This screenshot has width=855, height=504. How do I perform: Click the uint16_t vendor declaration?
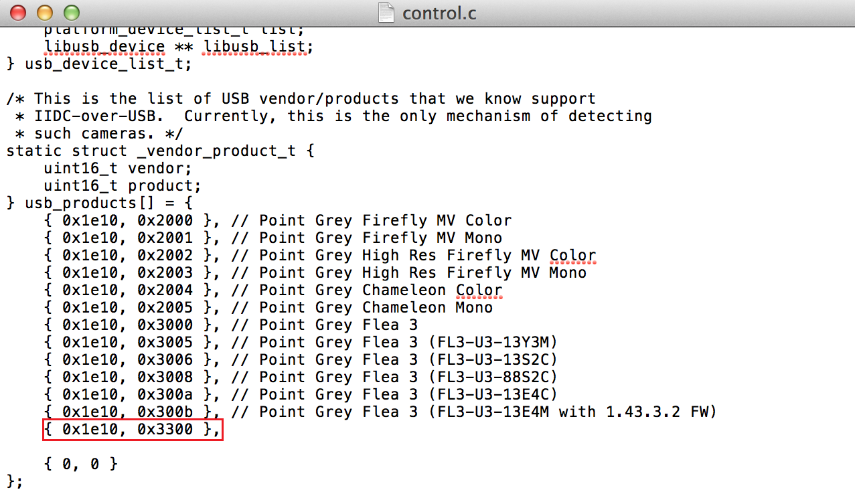coord(118,169)
